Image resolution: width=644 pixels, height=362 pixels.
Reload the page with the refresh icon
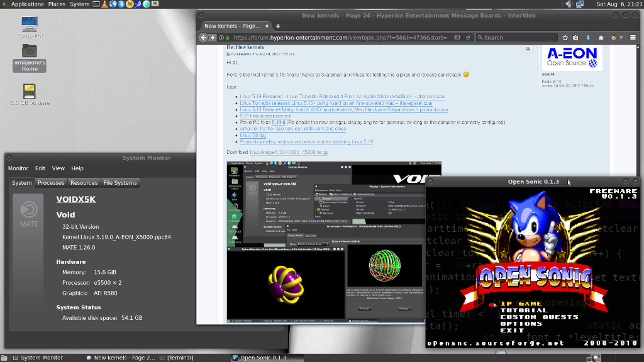[x=468, y=37]
